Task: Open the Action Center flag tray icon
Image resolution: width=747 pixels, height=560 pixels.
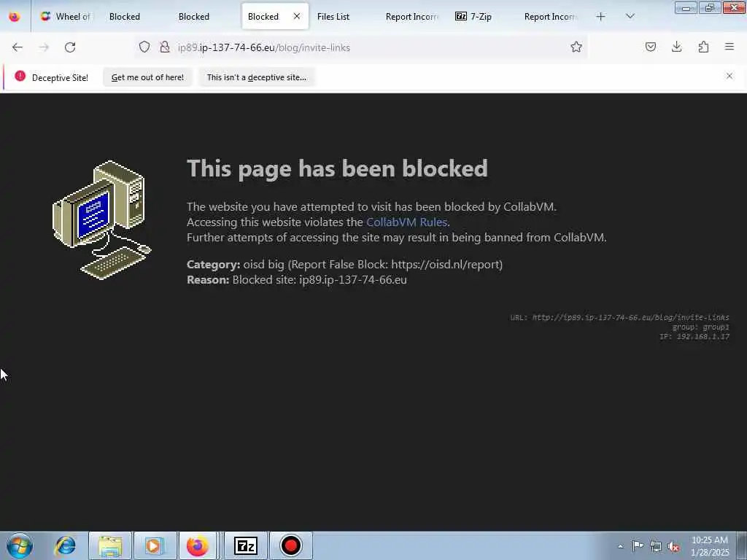Action: pos(638,545)
